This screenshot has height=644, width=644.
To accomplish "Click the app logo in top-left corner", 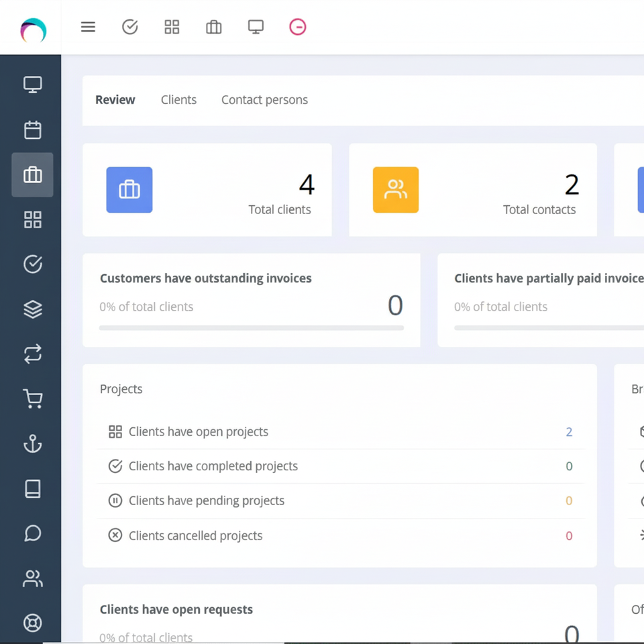I will [32, 30].
